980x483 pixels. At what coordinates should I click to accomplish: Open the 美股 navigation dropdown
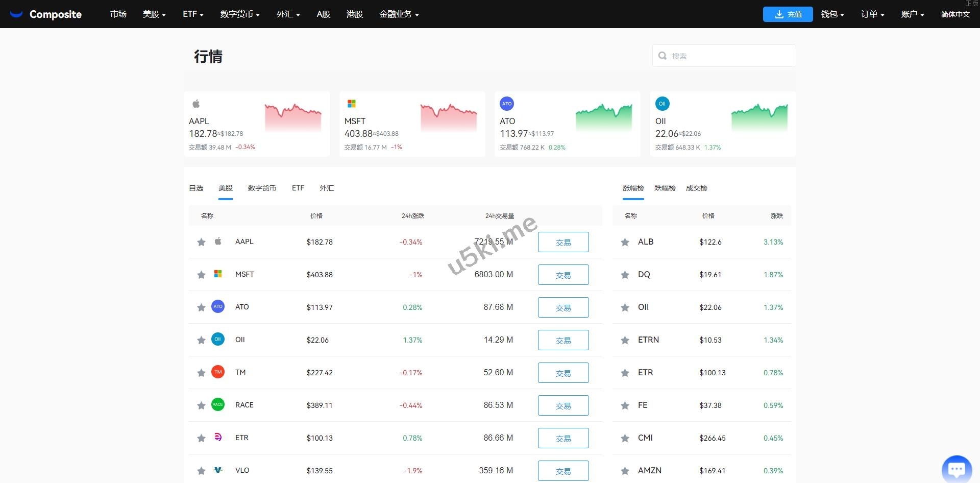154,14
